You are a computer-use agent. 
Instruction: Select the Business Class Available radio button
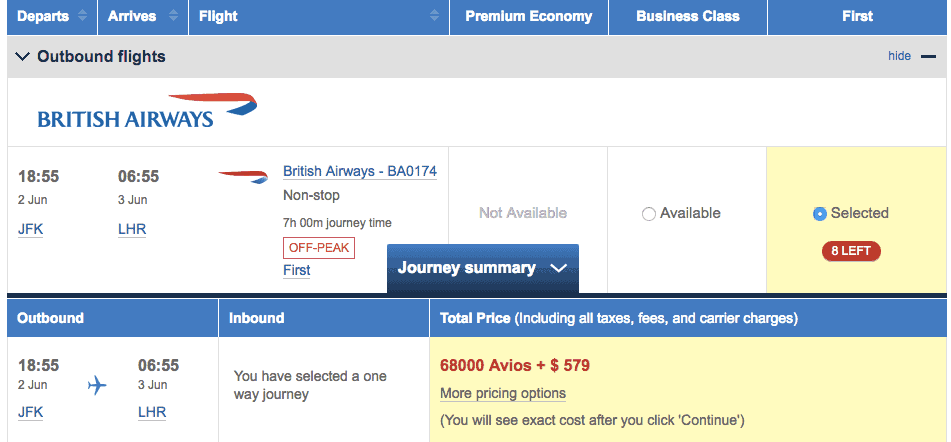tap(649, 214)
